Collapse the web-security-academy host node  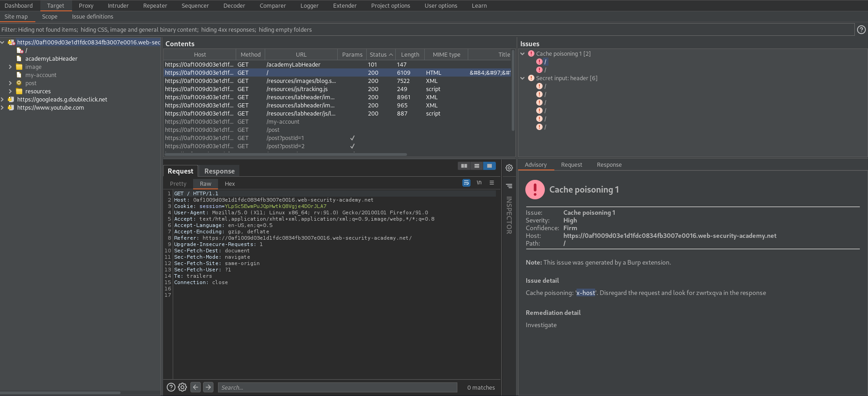(x=3, y=43)
